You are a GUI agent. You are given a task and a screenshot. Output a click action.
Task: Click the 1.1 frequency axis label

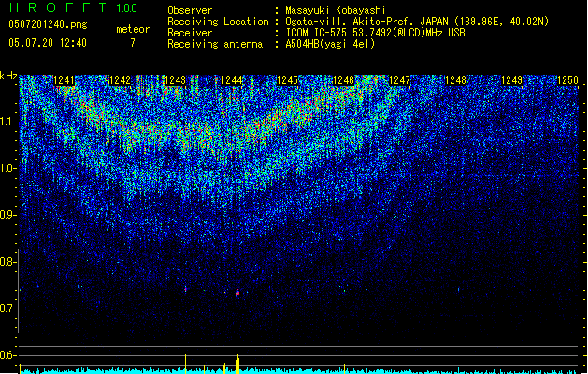(7, 122)
